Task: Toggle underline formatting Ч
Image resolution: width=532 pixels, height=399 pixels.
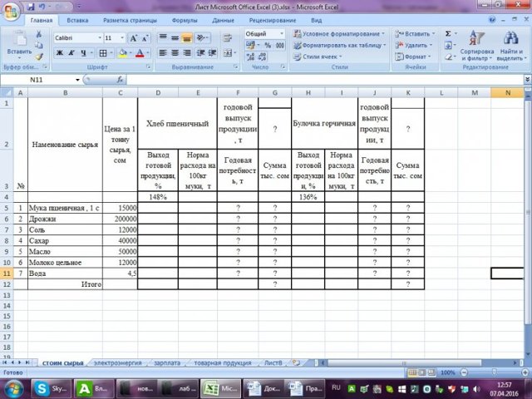Action: (x=83, y=53)
